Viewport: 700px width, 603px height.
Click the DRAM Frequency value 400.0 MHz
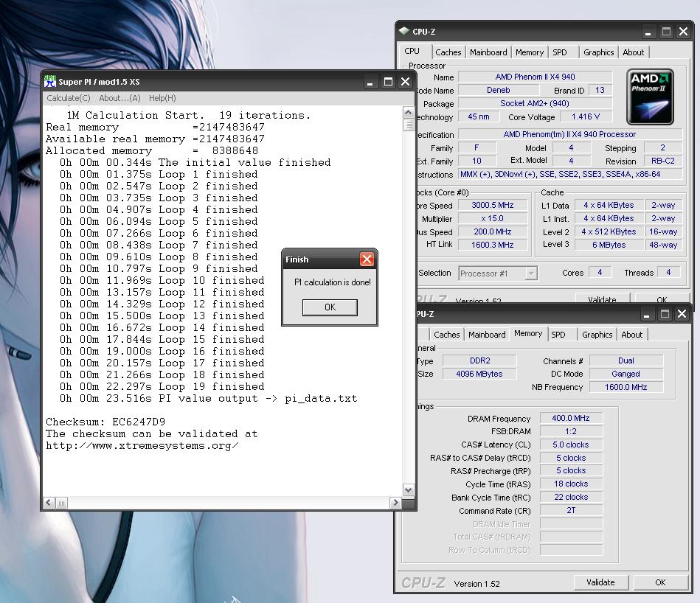click(571, 418)
